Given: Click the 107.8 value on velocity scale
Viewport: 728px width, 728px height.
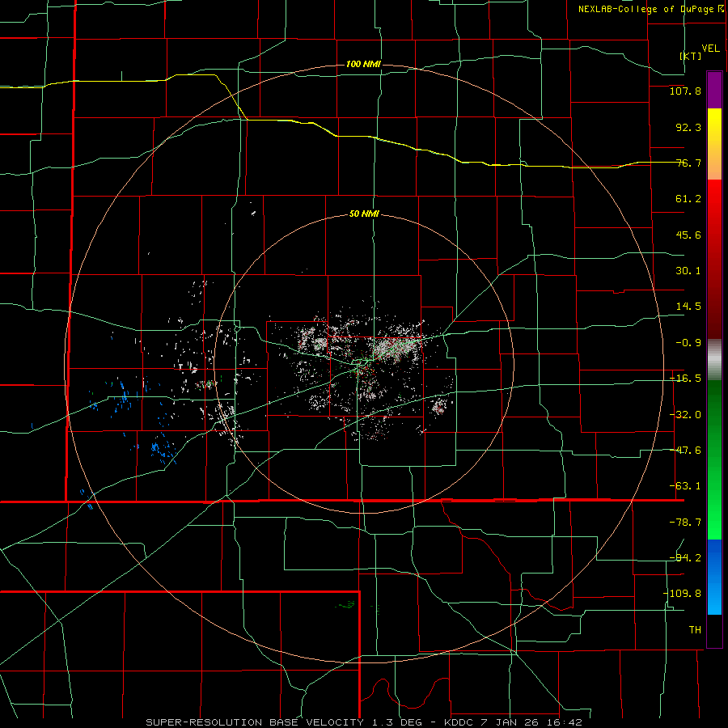Looking at the screenshot, I should pos(685,91).
